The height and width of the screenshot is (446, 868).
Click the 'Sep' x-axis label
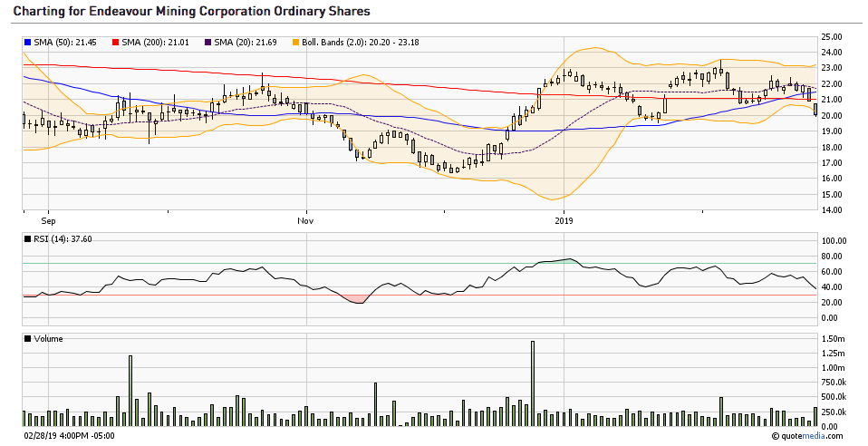[48, 221]
